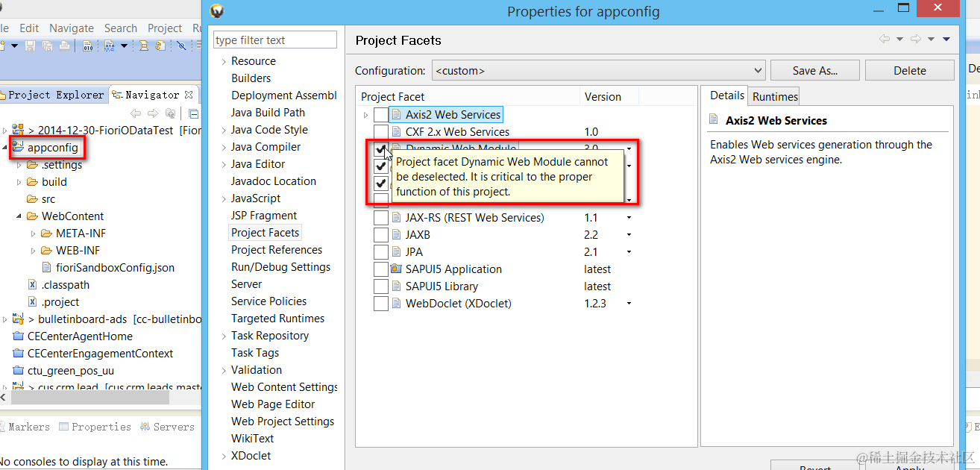Click the Delete configuration button
The height and width of the screenshot is (470, 980).
click(x=910, y=71)
